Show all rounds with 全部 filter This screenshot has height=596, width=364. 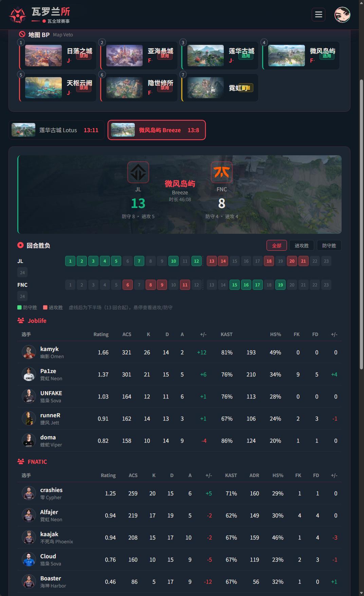277,245
